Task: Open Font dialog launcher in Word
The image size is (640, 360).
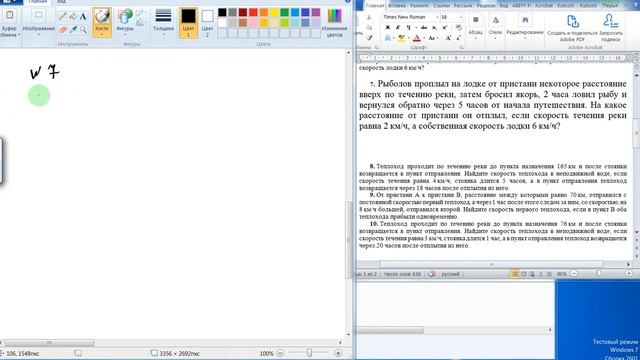Action: pyautogui.click(x=461, y=48)
